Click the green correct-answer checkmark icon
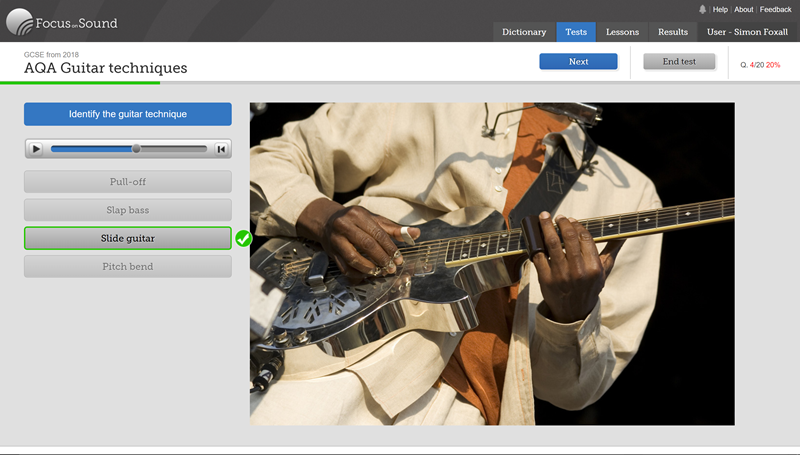The height and width of the screenshot is (455, 800). [243, 238]
